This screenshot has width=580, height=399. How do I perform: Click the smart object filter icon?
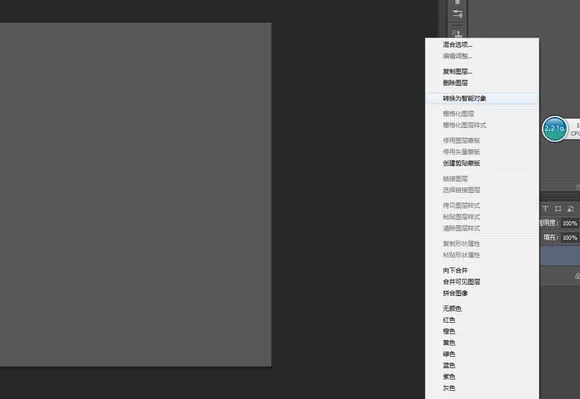(570, 209)
